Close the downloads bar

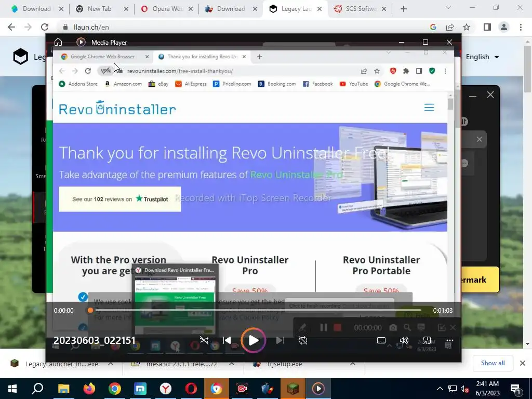[x=523, y=363]
